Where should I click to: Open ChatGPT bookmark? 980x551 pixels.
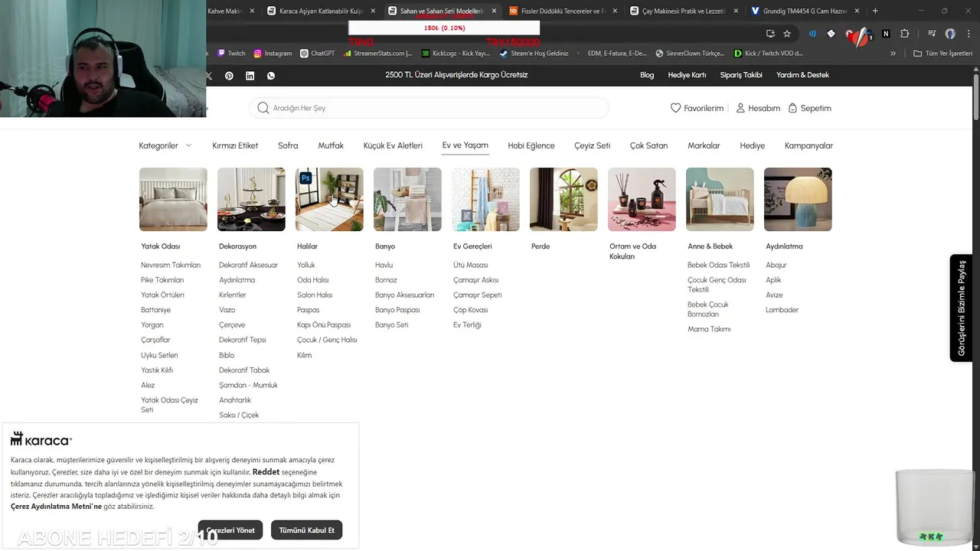317,54
